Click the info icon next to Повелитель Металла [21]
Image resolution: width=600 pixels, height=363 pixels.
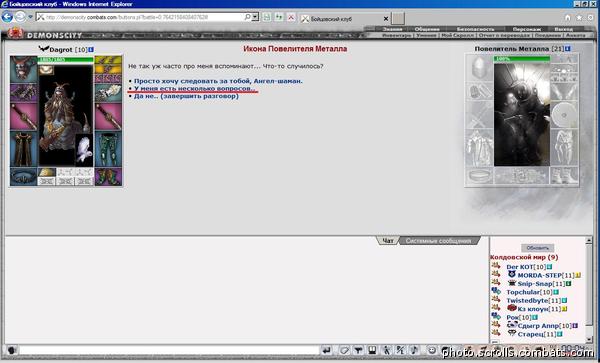pyautogui.click(x=568, y=49)
